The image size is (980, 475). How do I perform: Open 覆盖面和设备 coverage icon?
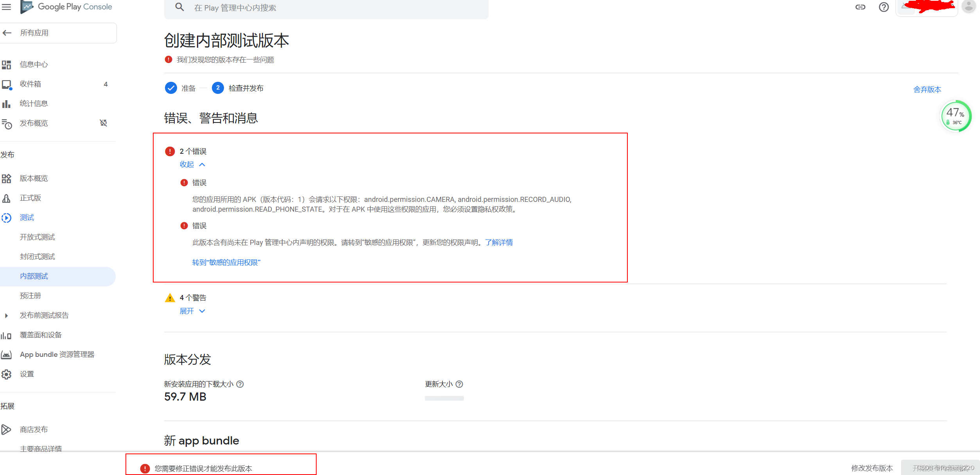(x=9, y=334)
